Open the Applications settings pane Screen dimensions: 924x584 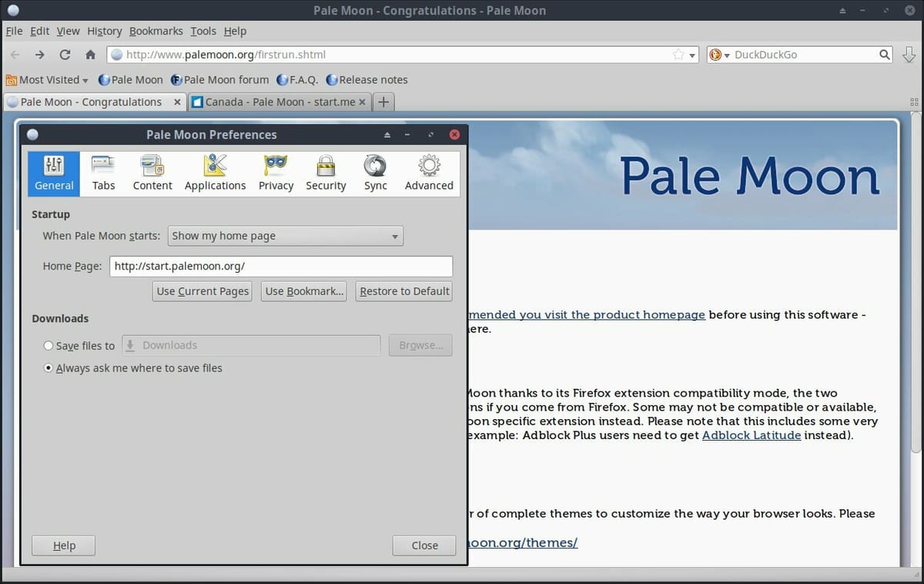pos(215,172)
